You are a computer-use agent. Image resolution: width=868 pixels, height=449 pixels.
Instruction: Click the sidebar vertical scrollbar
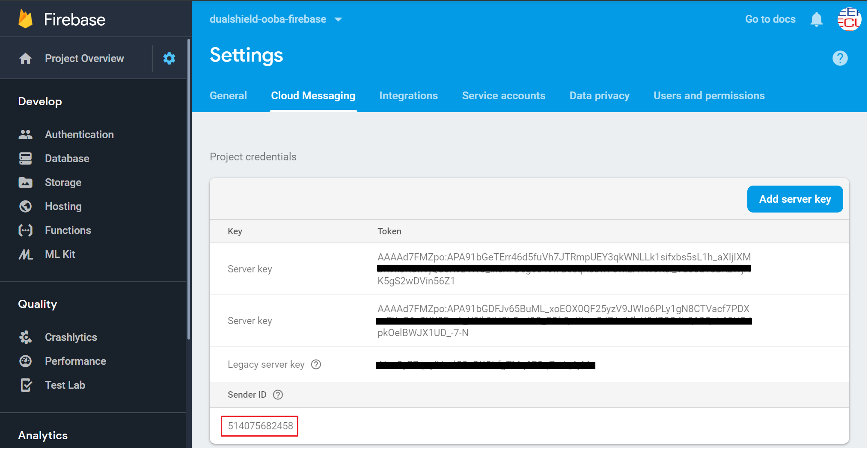click(188, 188)
